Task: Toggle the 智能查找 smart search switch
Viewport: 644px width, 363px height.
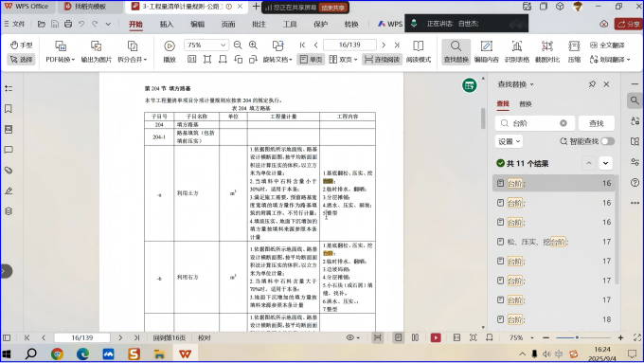Action: [607, 141]
